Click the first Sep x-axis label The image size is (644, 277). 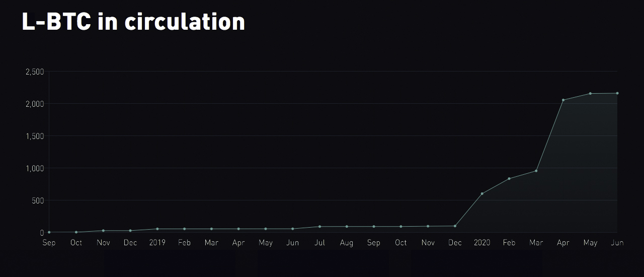click(x=49, y=243)
